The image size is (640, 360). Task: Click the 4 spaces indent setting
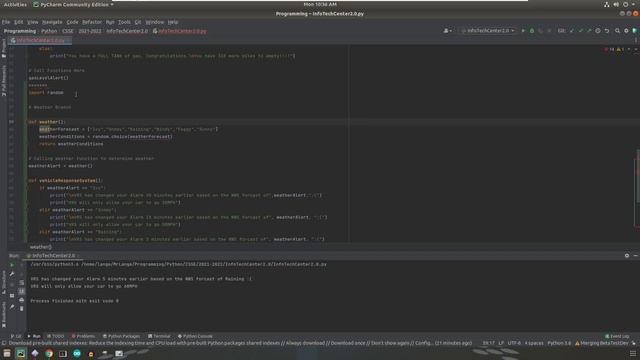tap(534, 343)
